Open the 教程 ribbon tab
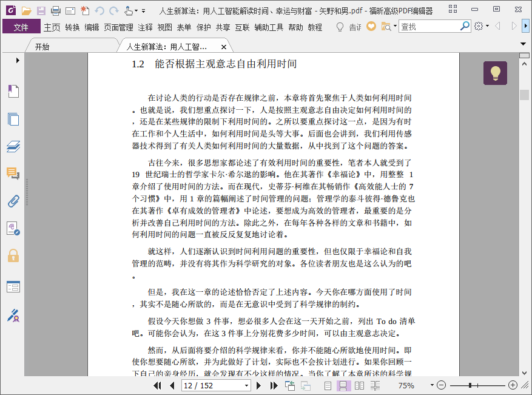Screen dimensions: 532x395 click(315, 27)
